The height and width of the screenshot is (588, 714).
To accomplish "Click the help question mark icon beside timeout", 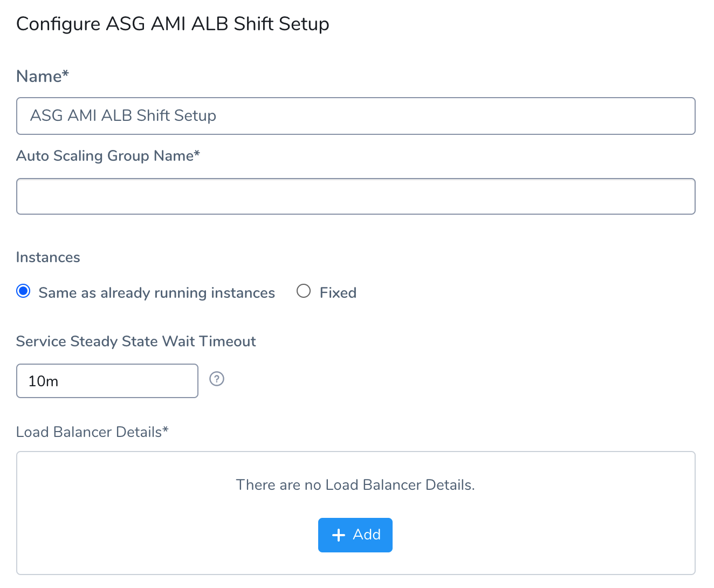I will [x=217, y=379].
